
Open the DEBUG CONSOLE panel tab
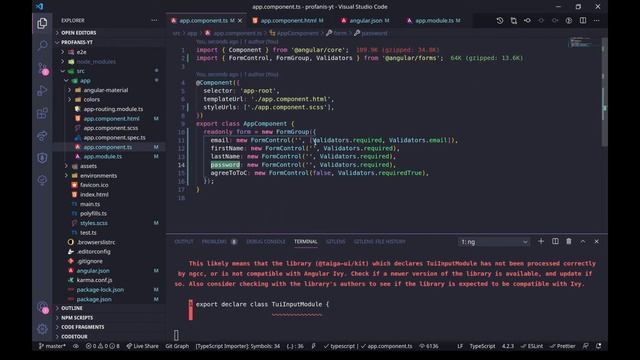coord(266,242)
